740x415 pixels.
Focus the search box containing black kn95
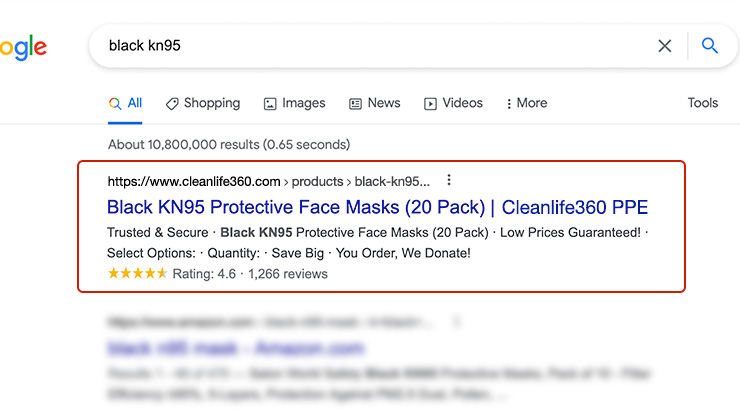[x=370, y=46]
